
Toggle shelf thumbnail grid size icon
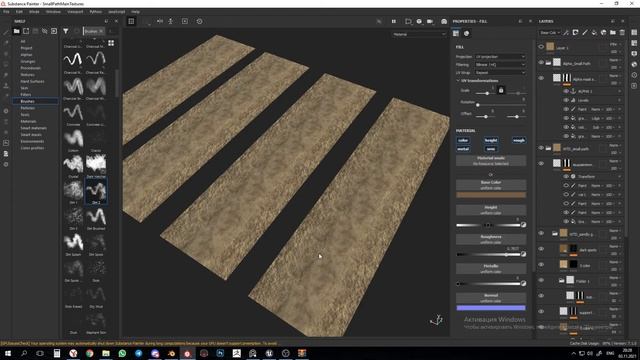coord(111,43)
